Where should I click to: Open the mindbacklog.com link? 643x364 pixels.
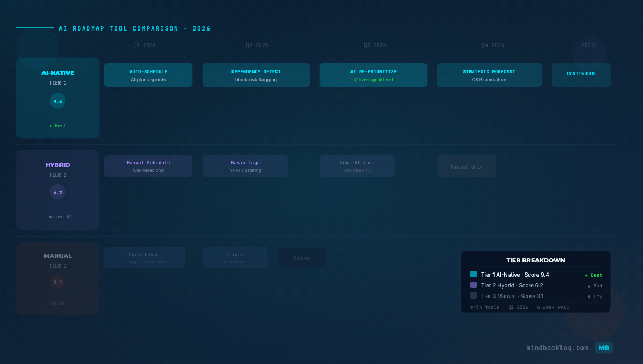pyautogui.click(x=557, y=348)
